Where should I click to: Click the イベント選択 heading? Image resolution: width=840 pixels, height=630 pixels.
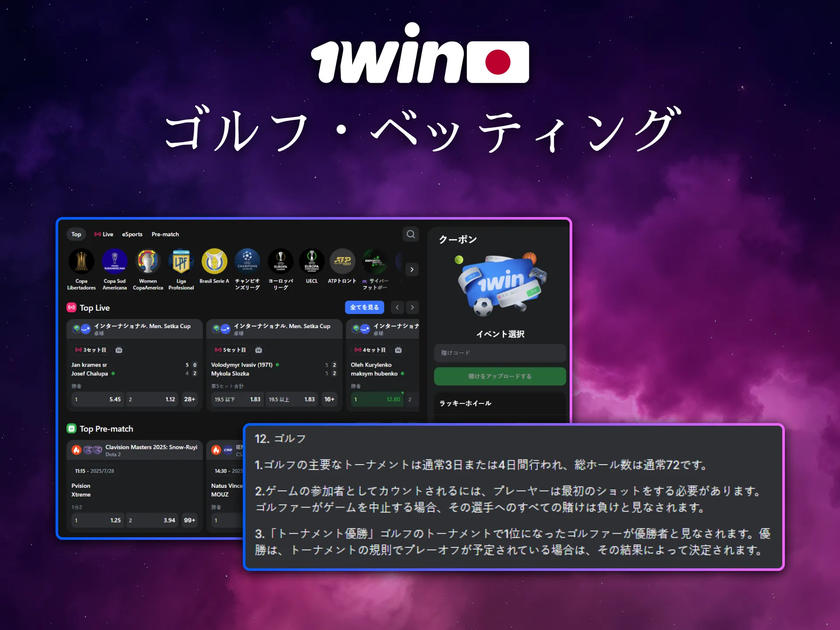pos(500,334)
